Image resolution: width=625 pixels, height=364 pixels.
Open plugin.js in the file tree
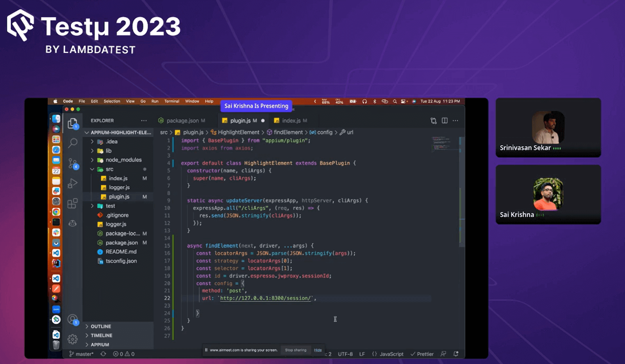coord(118,197)
